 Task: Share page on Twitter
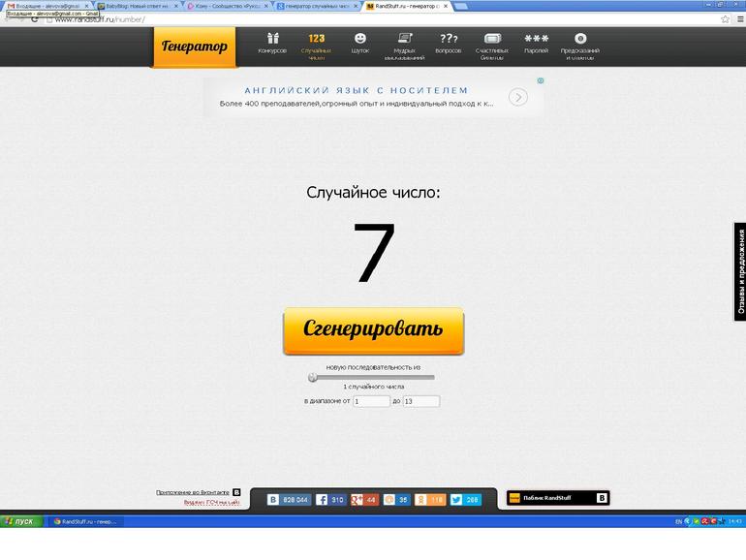[x=465, y=500]
